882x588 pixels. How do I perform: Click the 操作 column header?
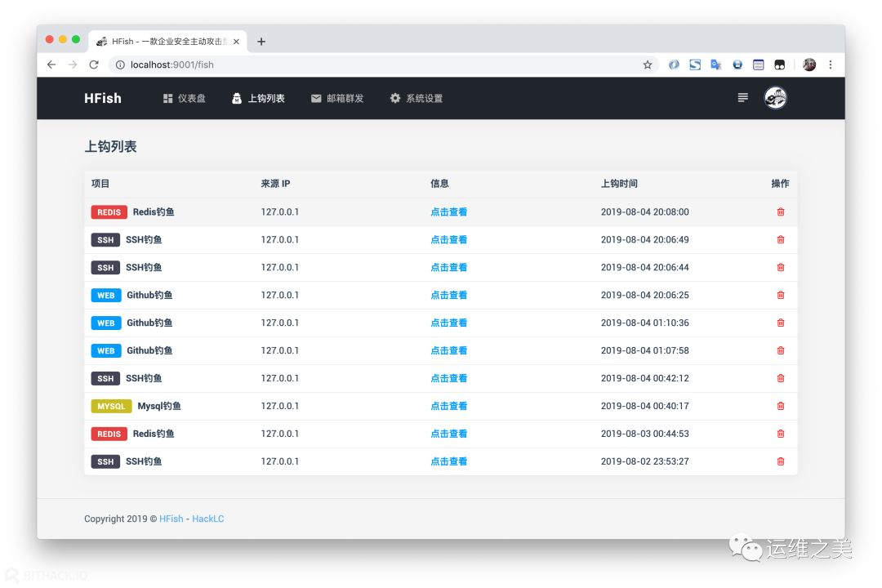click(x=780, y=184)
